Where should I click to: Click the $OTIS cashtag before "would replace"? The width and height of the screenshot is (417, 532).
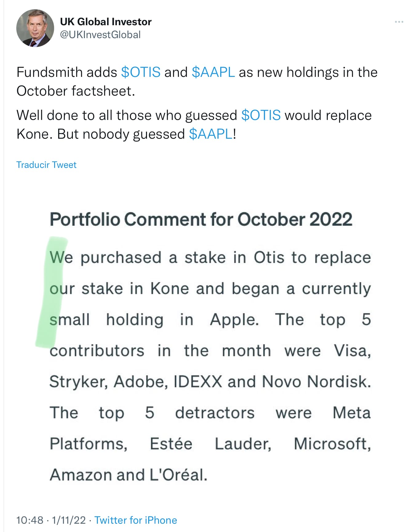[261, 115]
